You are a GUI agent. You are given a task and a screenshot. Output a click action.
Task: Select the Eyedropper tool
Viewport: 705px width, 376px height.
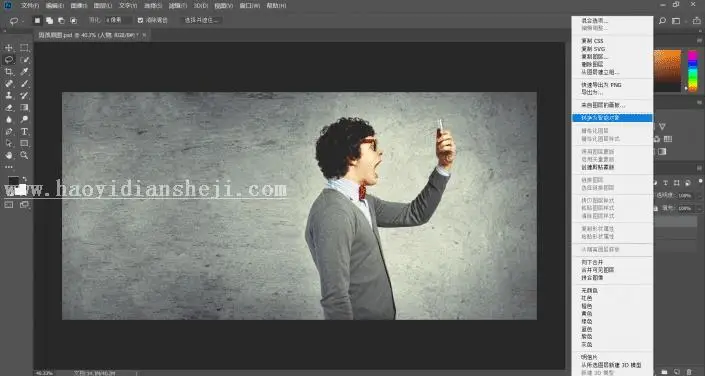pos(24,72)
